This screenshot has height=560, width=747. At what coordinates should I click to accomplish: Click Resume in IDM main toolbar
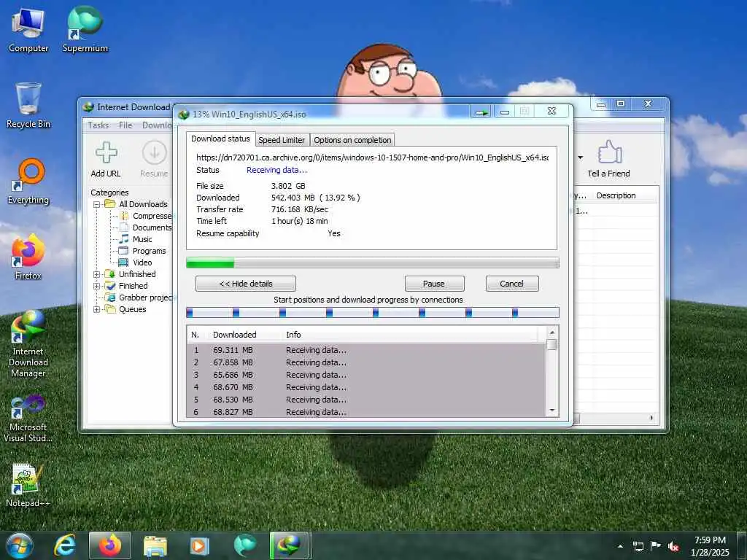tap(154, 160)
